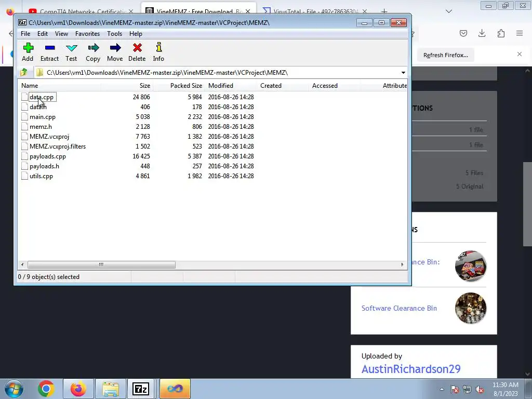This screenshot has height=399, width=532.
Task: Click Action Center flag tray icon
Action: [455, 390]
